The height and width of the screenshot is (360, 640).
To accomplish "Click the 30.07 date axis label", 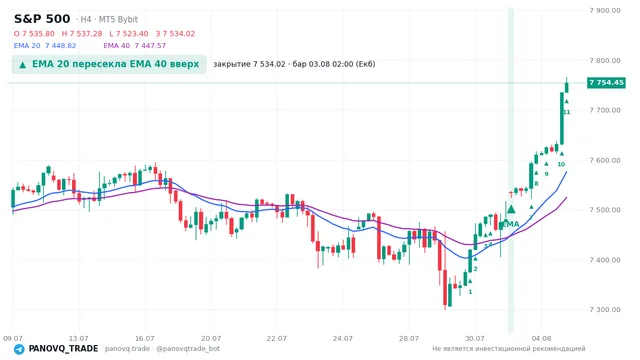I will pyautogui.click(x=475, y=338).
